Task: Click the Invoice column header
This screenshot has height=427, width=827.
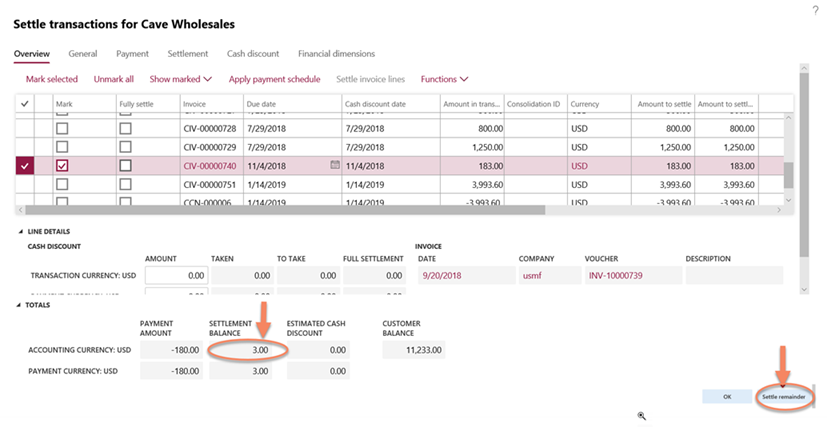Action: coord(211,104)
